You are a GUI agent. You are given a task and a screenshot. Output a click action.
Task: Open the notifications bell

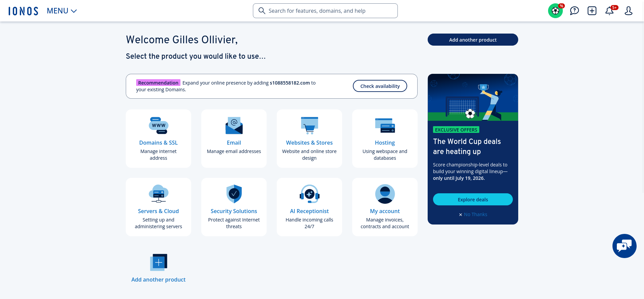[609, 11]
